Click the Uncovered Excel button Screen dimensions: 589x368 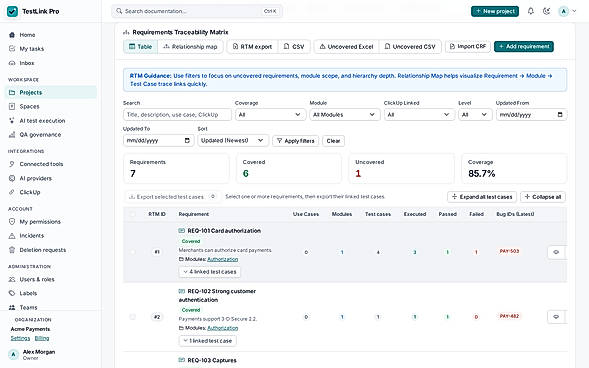point(346,47)
